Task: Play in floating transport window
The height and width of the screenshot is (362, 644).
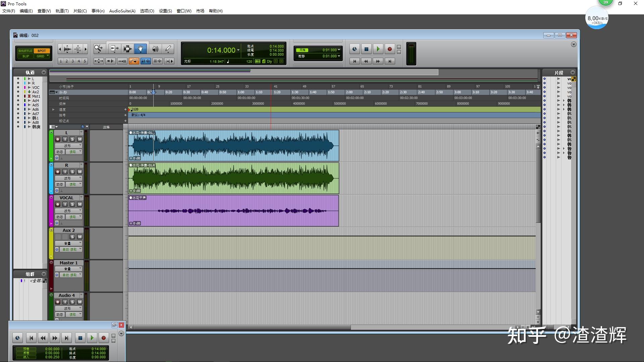Action: click(x=92, y=338)
